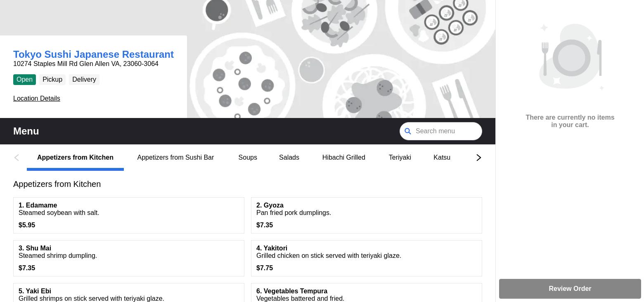
Task: Open the Location Details link
Action: (37, 98)
